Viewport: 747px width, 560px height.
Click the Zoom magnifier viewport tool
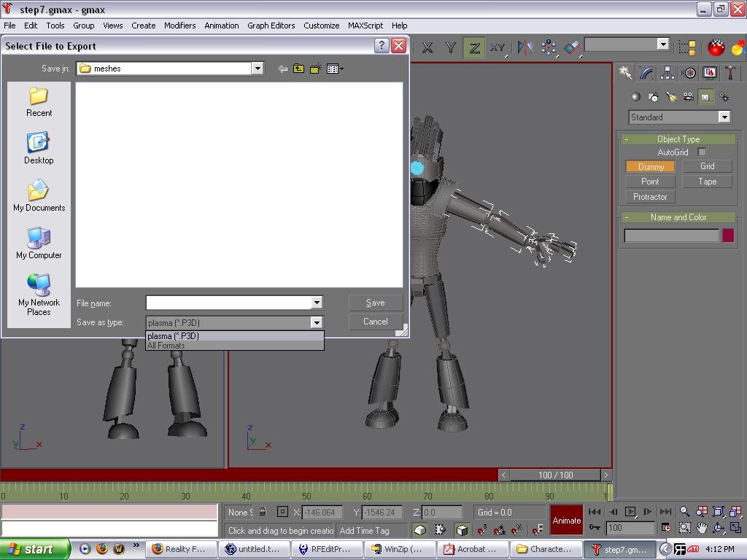pyautogui.click(x=684, y=512)
